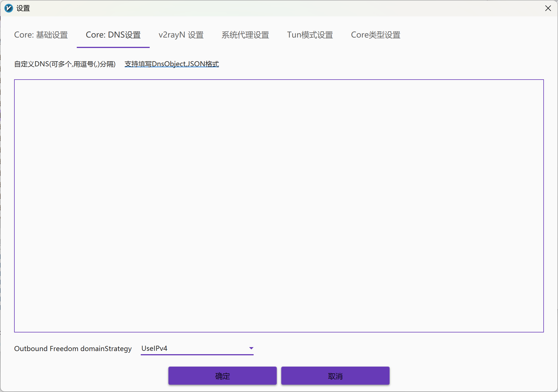Go to the 系统代理设置 tab

click(245, 35)
